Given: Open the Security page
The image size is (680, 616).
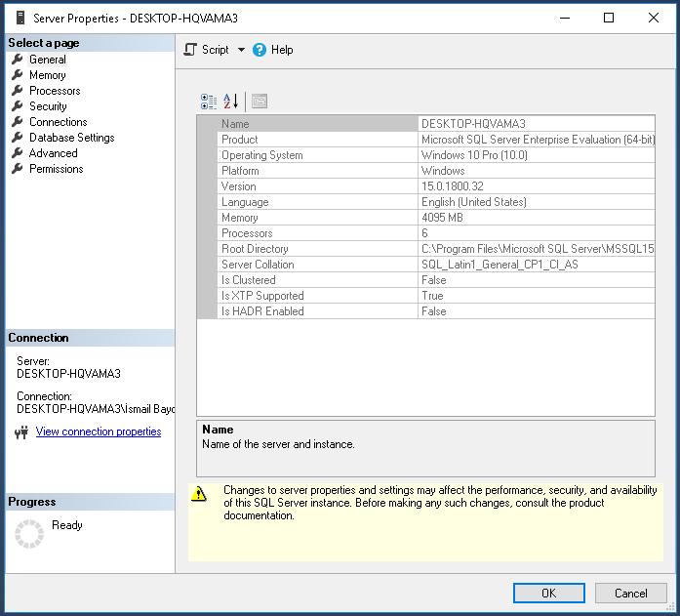Looking at the screenshot, I should click(48, 106).
